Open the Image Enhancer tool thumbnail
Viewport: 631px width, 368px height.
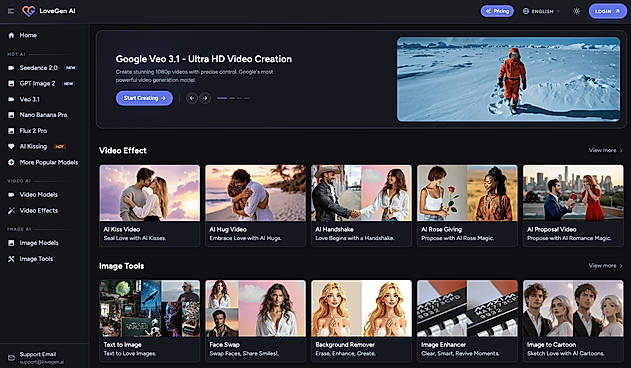[467, 308]
